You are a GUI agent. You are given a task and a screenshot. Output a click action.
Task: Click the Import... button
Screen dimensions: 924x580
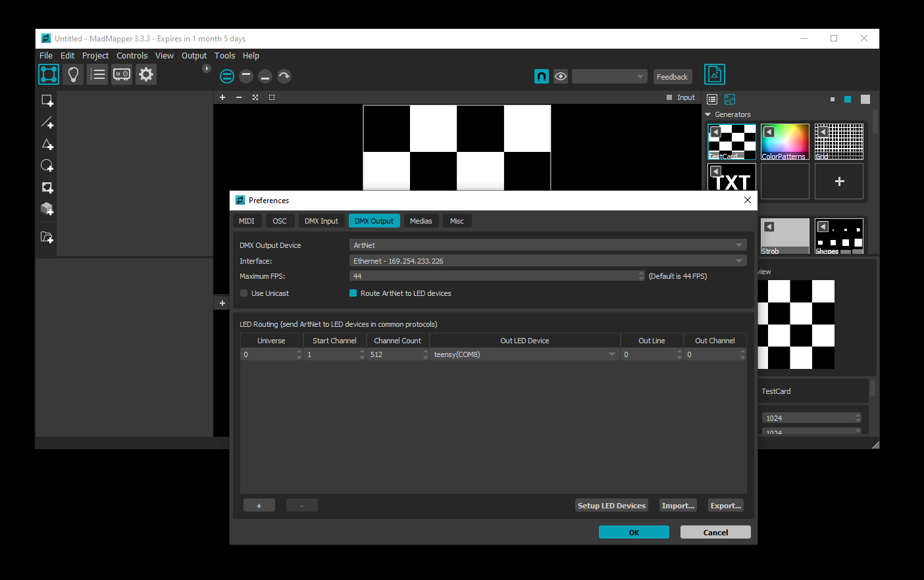678,505
